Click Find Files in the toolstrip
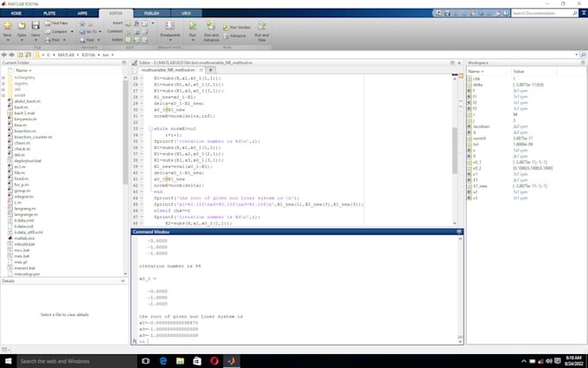The image size is (588, 368). (56, 23)
